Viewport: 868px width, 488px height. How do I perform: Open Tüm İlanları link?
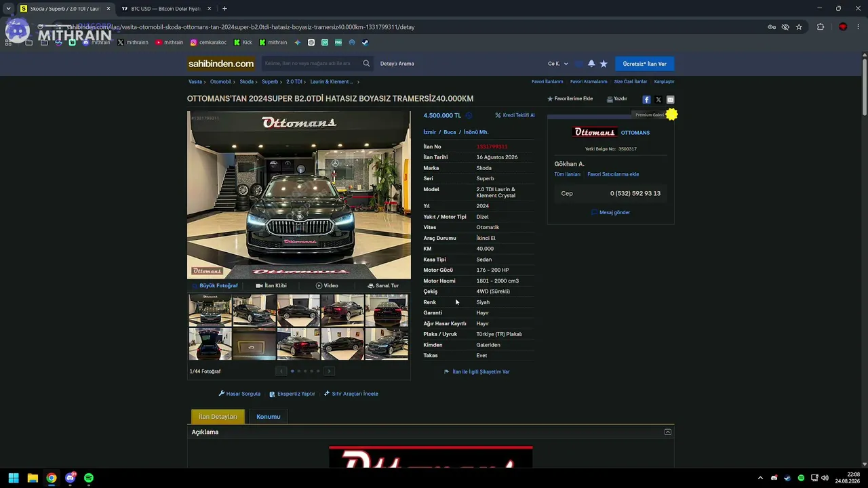coord(568,174)
